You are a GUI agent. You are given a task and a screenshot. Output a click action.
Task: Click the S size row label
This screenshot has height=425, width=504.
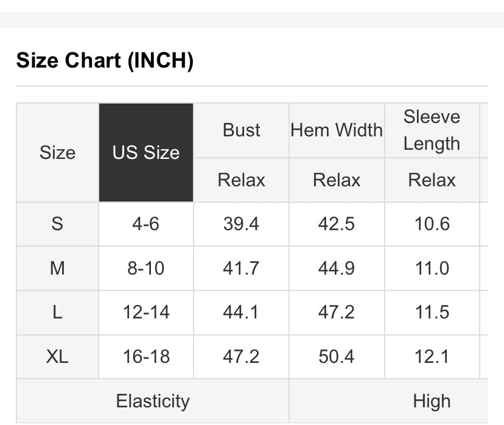click(57, 224)
